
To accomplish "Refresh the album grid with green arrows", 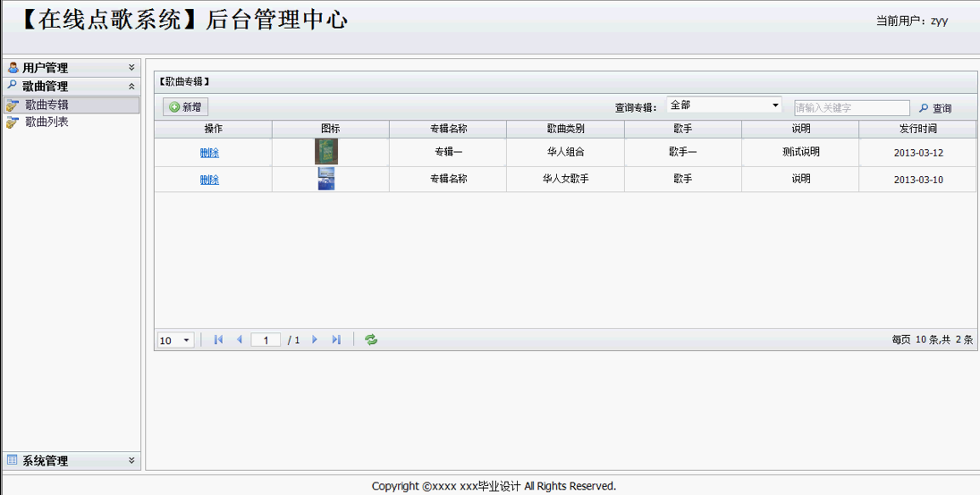I will pos(371,340).
